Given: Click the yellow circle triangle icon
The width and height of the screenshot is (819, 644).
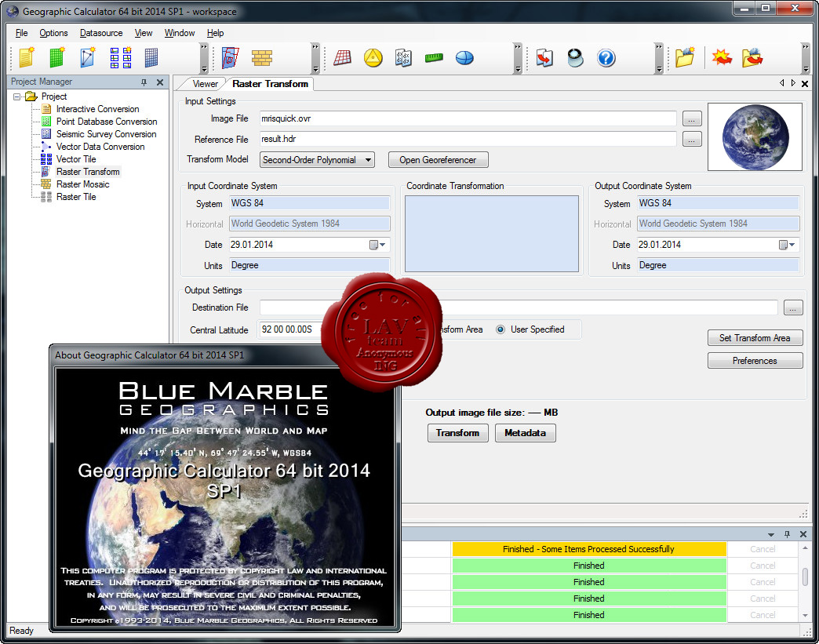Looking at the screenshot, I should point(373,57).
